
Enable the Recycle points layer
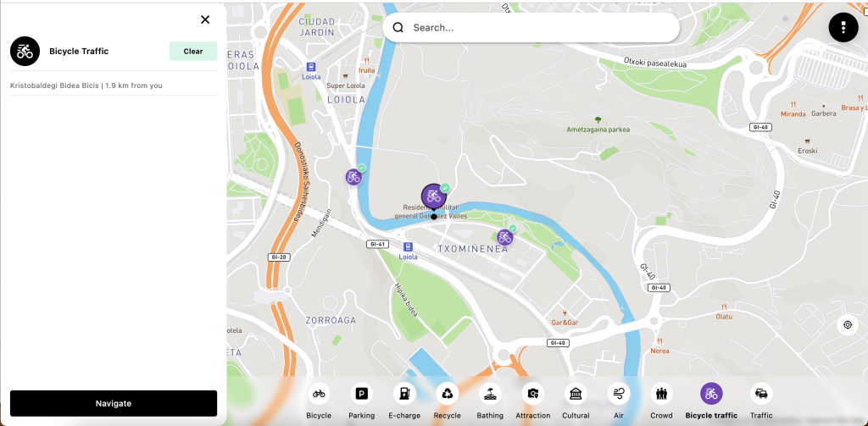point(448,394)
